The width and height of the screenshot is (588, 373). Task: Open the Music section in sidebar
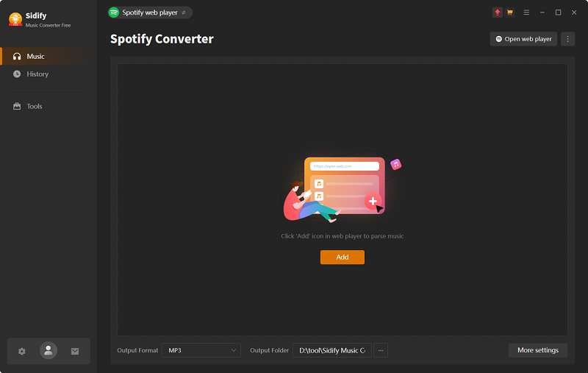49,57
